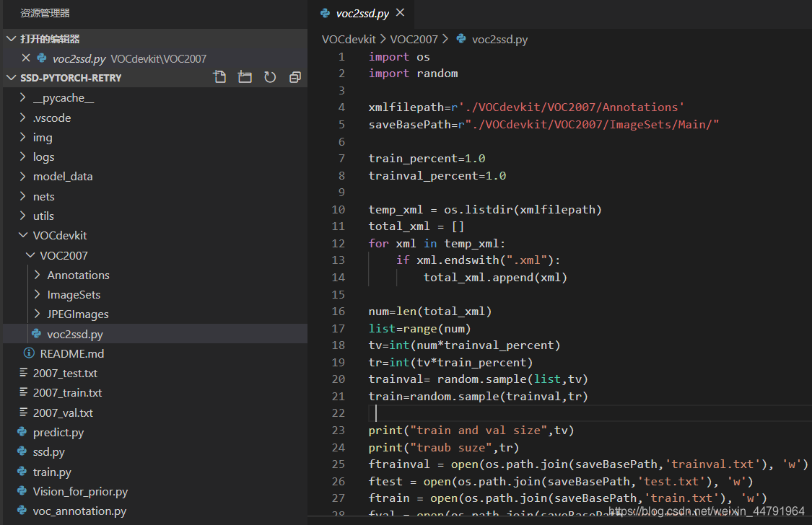Close voc2ssd.py in the open editors list
Viewport: 812px width, 525px height.
click(x=26, y=58)
